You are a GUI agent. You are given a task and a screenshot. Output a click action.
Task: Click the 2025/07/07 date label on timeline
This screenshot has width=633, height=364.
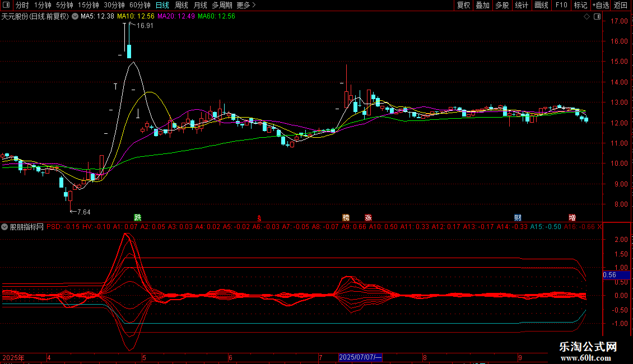[360, 357]
